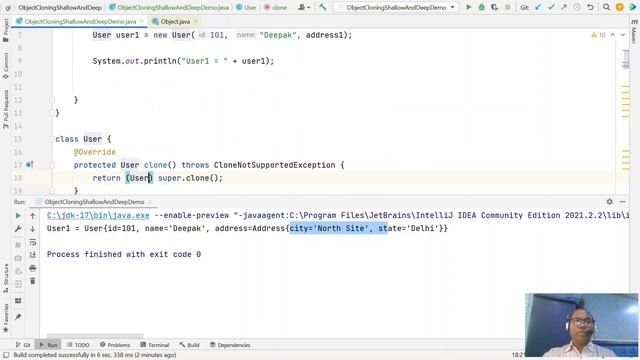640x360 pixels.
Task: Open Run panel gear options
Action: coord(609,202)
